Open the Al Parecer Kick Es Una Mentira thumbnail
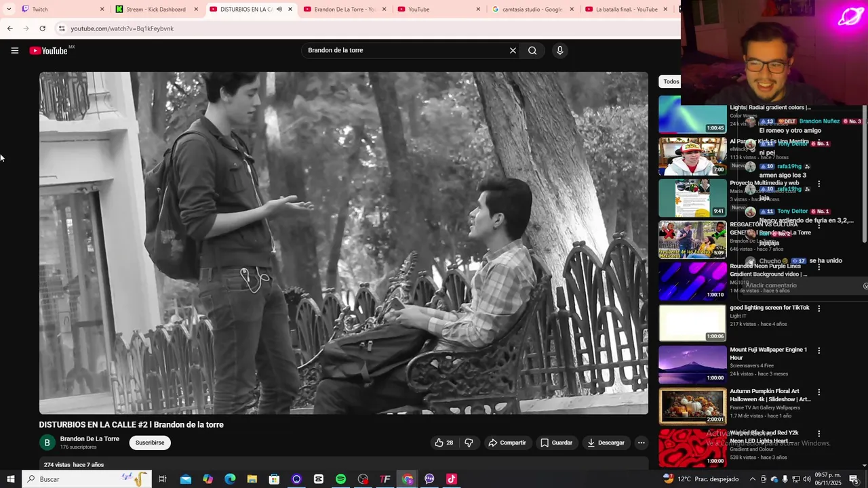Screen dimensions: 868x488 tap(692, 157)
